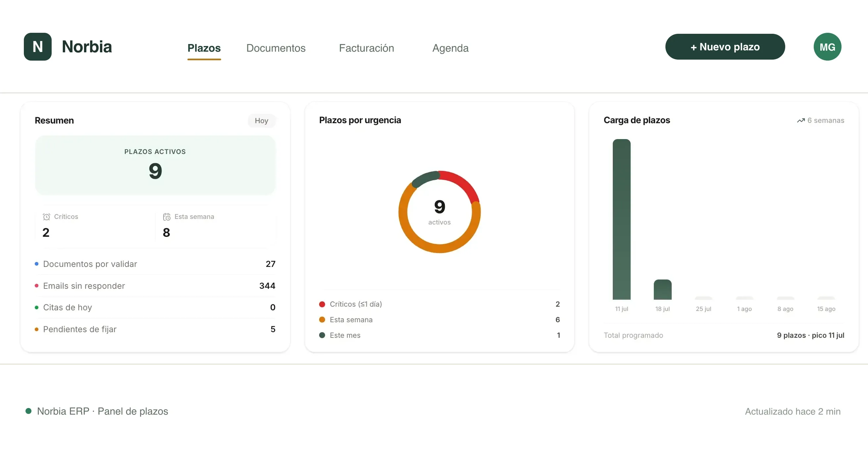
Task: Click the 1 ago axis label
Action: pyautogui.click(x=744, y=309)
